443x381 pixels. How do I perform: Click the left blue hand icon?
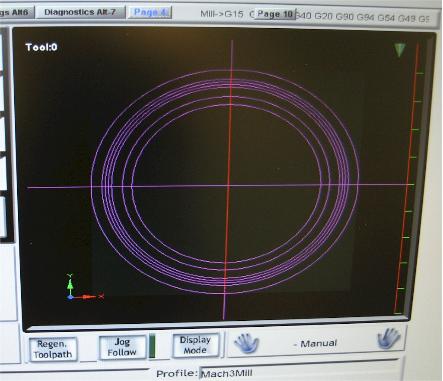click(246, 344)
